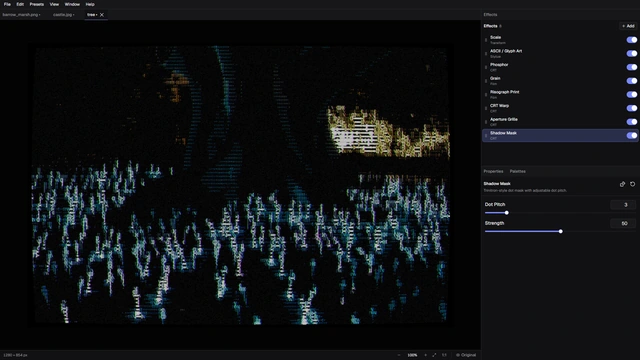Viewport: 640px width, 360px height.
Task: Click the Effects panel title header
Action: pos(490,15)
